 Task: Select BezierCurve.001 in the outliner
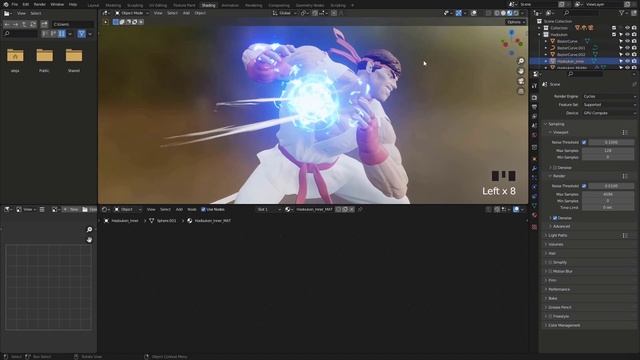coord(571,48)
